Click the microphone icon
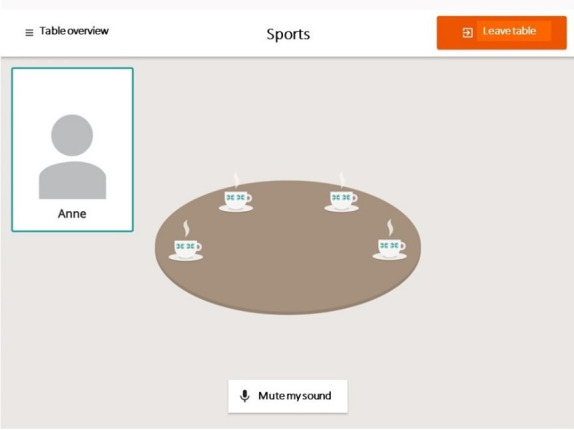Viewport: 574px width, 430px height. click(x=245, y=396)
